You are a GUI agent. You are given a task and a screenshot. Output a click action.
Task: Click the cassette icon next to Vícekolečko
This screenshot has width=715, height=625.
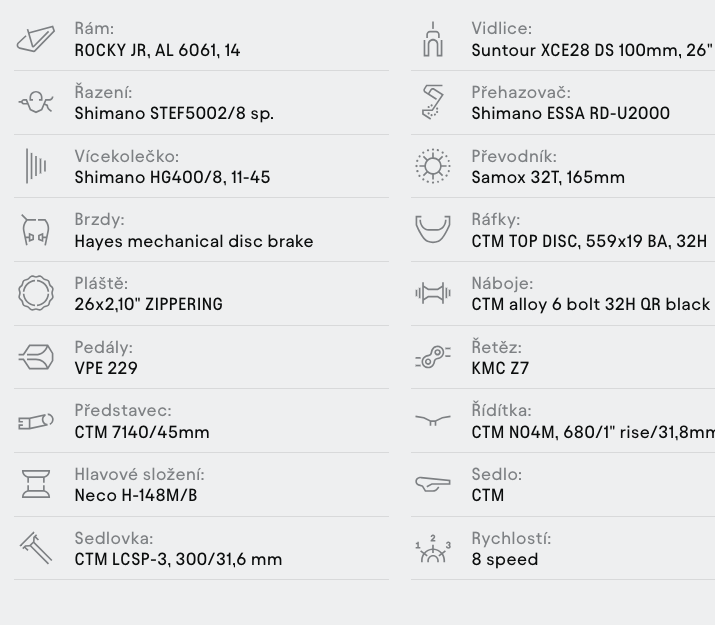pyautogui.click(x=36, y=166)
